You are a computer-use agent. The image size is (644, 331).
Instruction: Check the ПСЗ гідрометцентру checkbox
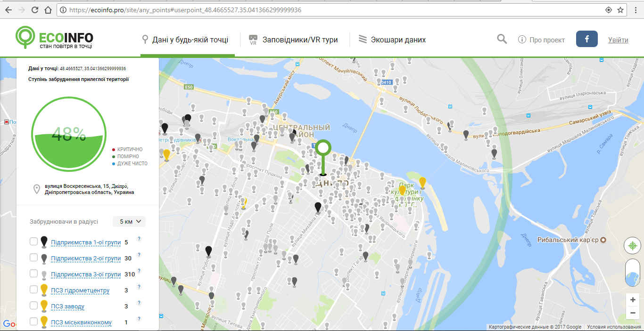click(33, 290)
